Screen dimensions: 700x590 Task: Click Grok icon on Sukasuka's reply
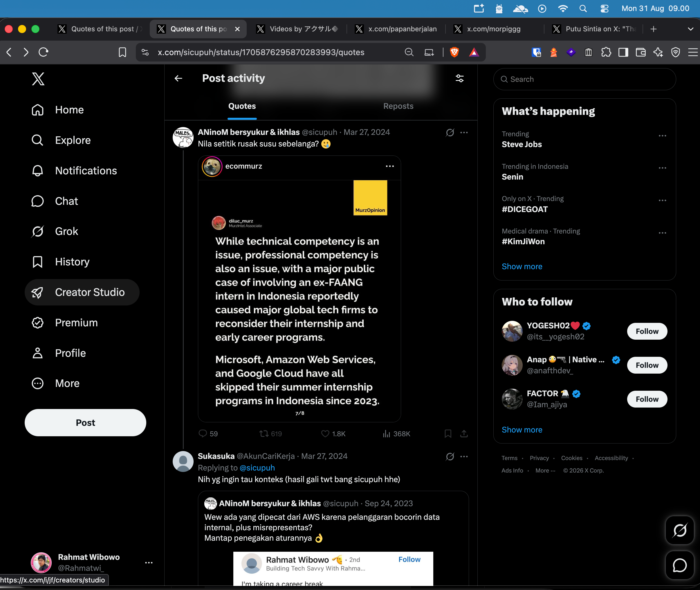click(450, 456)
